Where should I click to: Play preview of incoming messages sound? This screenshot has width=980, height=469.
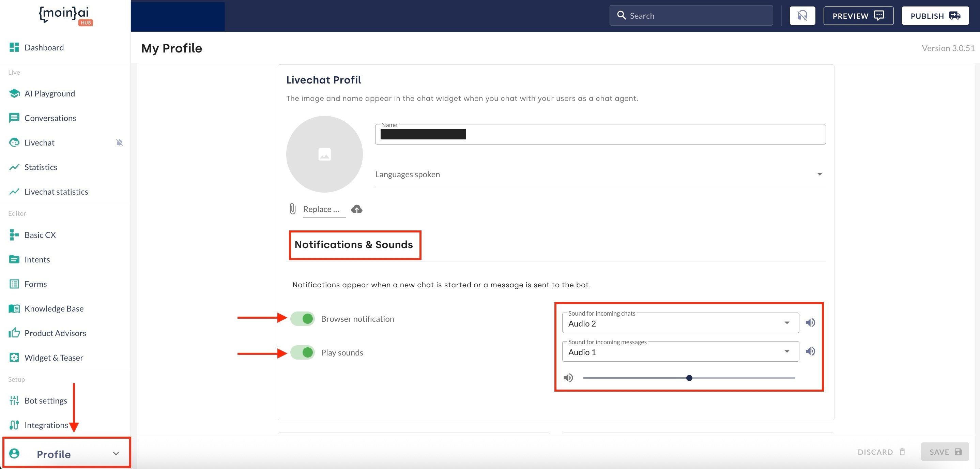(x=810, y=351)
